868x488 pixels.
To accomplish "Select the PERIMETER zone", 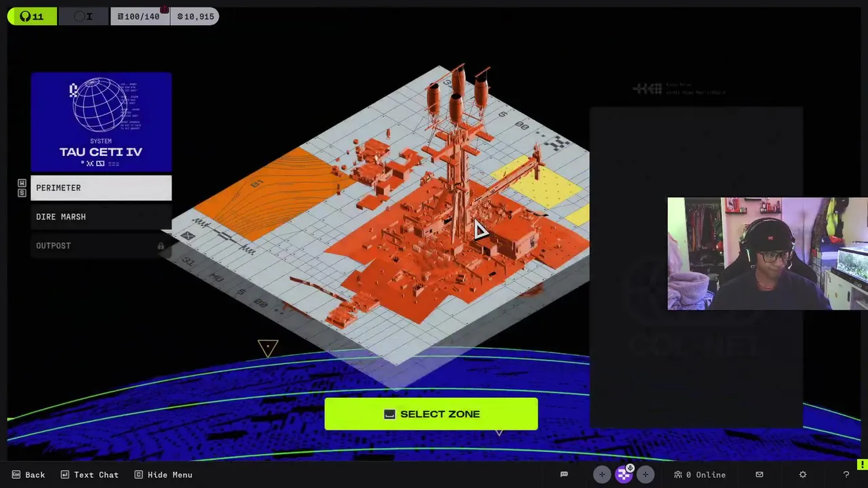I will (x=101, y=188).
